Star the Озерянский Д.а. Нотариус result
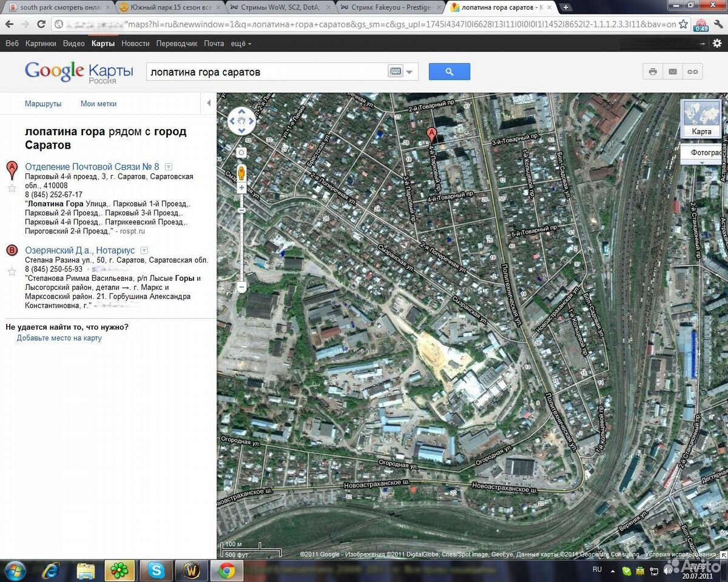728x582 pixels. pos(12,271)
